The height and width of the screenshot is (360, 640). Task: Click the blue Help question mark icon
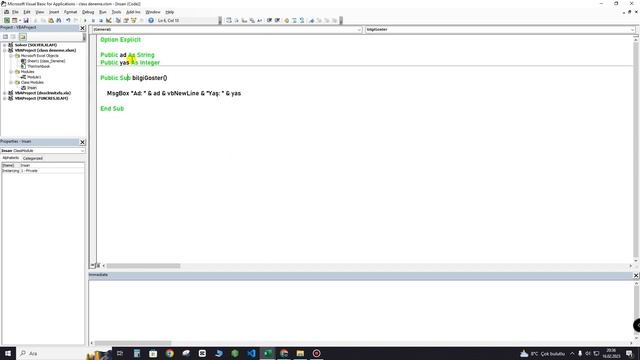point(151,20)
